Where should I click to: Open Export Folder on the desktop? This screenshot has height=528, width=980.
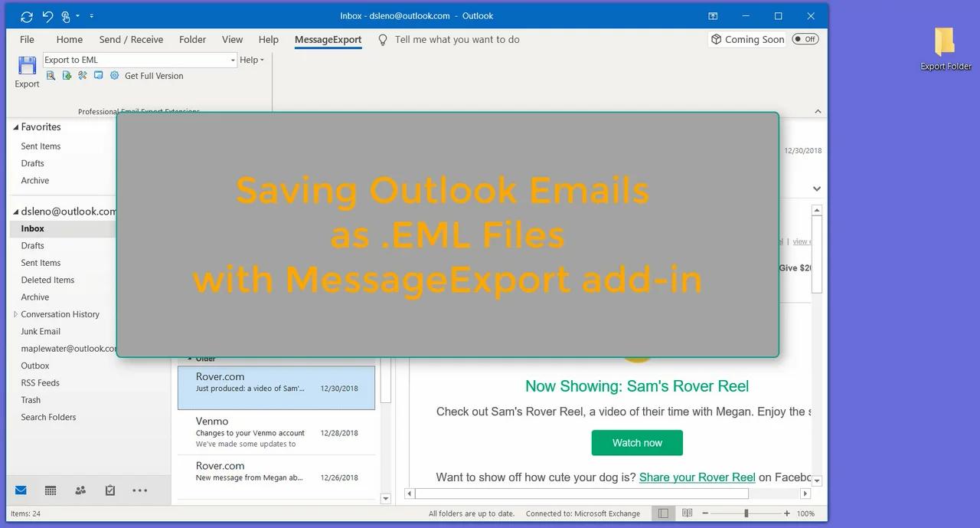tap(946, 49)
